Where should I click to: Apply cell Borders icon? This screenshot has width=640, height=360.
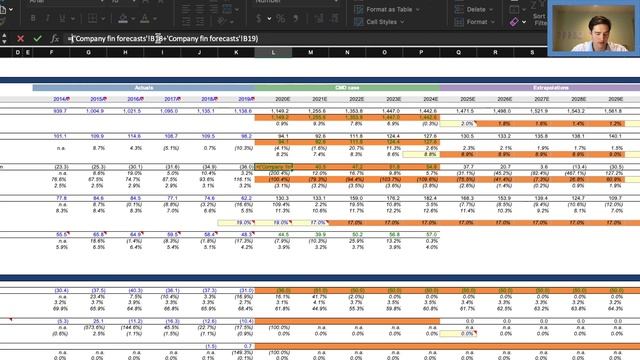(x=93, y=18)
